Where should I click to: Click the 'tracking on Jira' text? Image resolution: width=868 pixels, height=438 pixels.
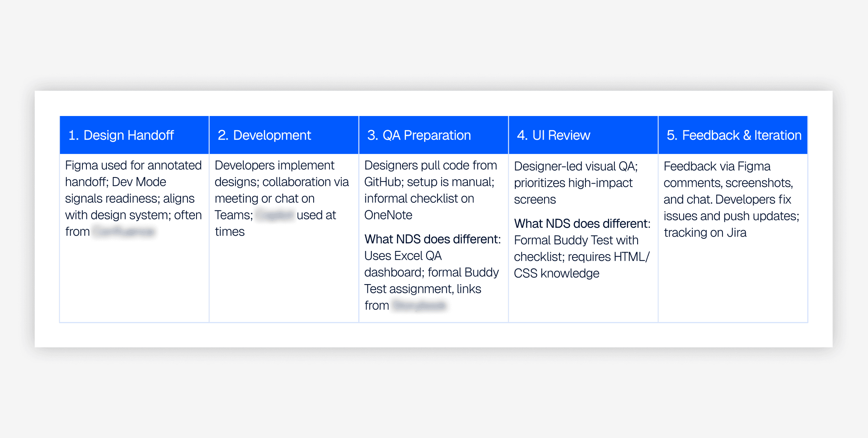point(705,232)
